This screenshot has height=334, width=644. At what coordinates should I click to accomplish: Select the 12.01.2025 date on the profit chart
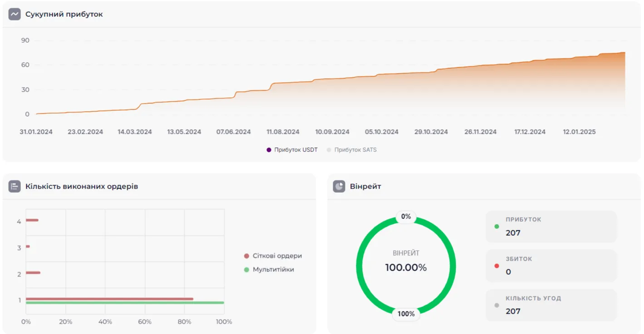coord(579,132)
